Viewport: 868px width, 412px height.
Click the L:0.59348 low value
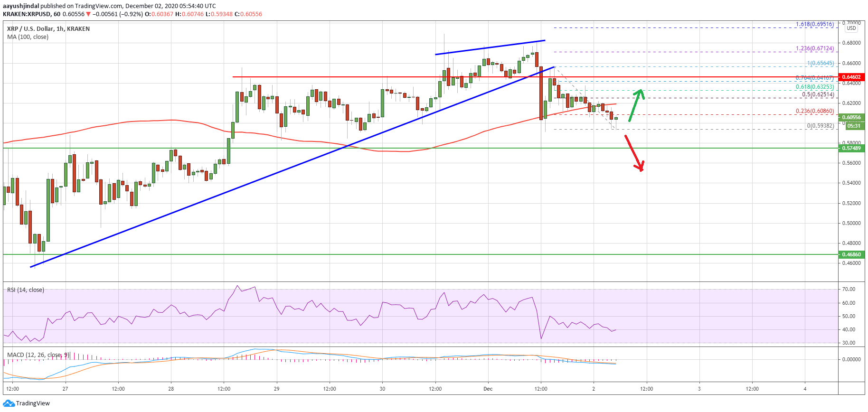(219, 14)
